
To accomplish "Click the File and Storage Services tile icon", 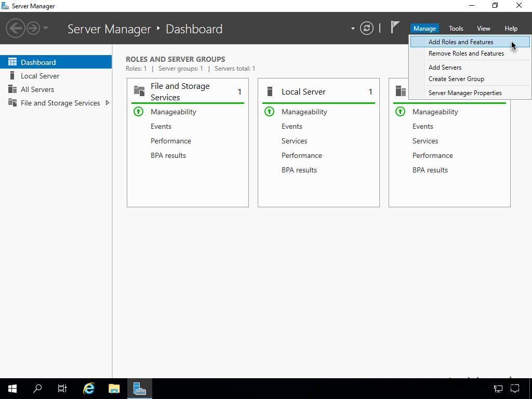I will (139, 91).
